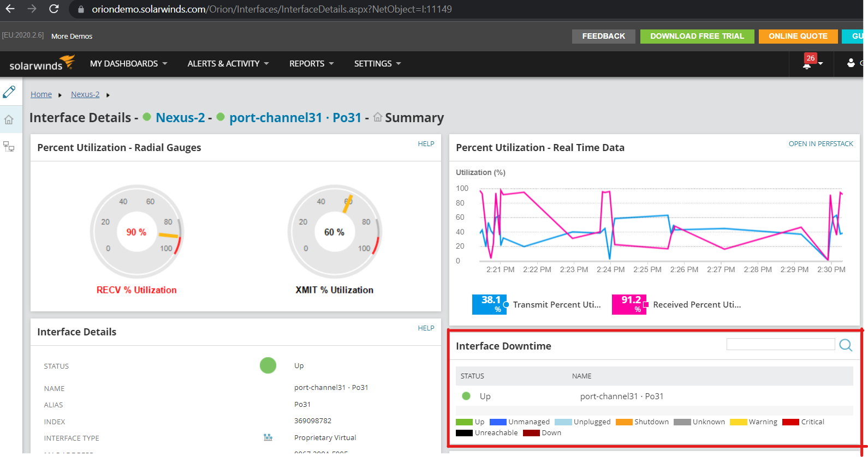Open the Settings menu

377,64
